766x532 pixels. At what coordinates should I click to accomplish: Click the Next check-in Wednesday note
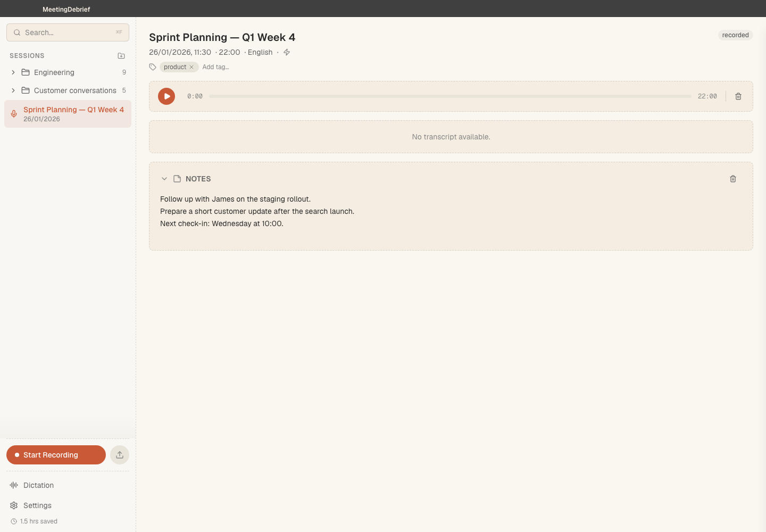(222, 223)
